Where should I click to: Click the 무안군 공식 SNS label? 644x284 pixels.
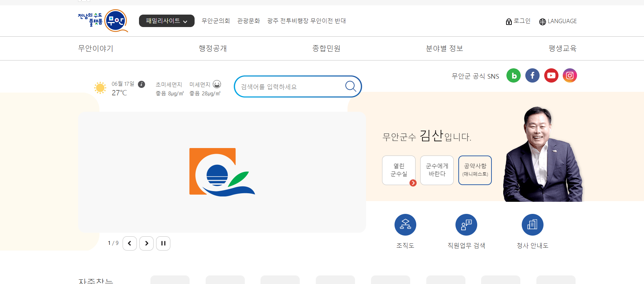pyautogui.click(x=475, y=76)
